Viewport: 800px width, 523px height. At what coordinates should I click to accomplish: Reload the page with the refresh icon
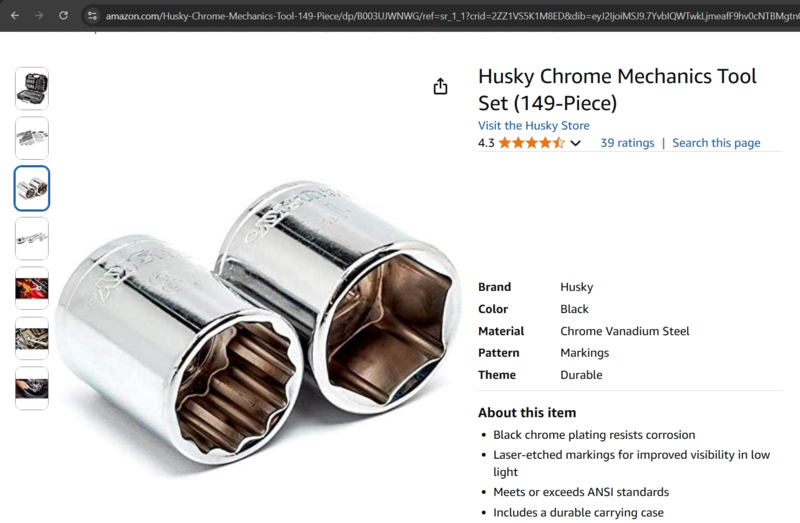63,15
